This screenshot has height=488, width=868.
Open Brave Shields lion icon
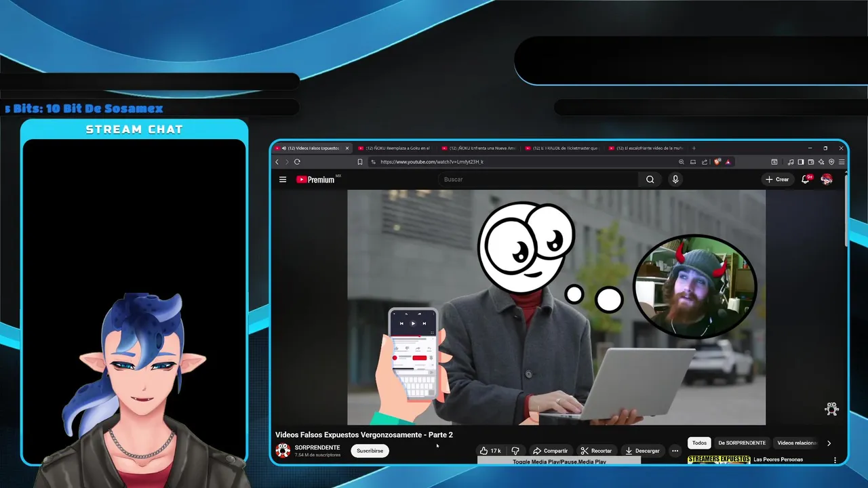point(717,162)
